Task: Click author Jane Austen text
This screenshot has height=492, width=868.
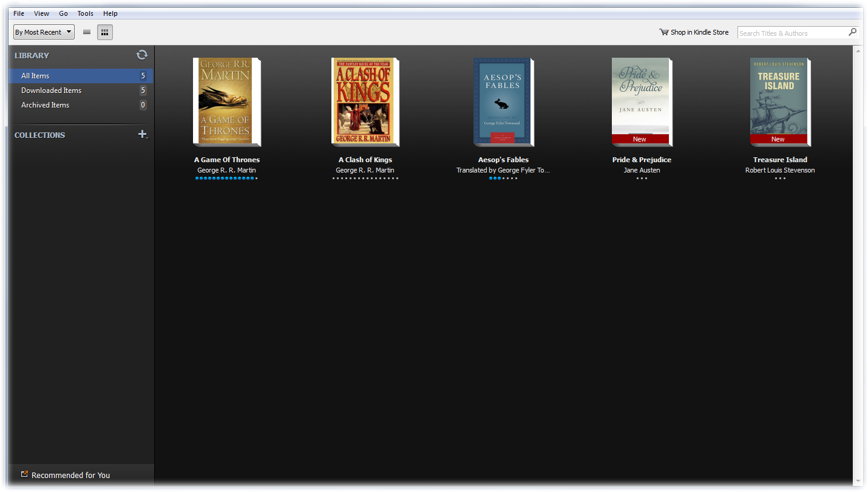Action: click(642, 170)
